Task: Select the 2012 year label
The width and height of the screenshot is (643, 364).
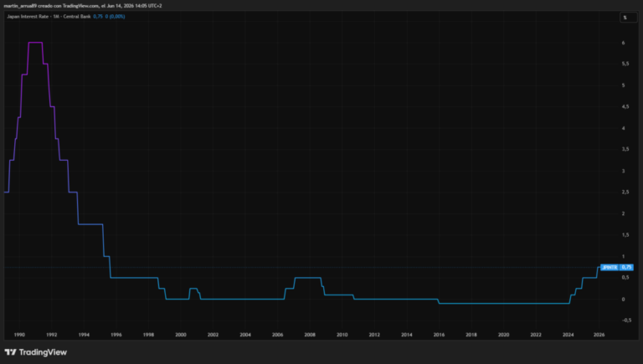Action: (374, 335)
